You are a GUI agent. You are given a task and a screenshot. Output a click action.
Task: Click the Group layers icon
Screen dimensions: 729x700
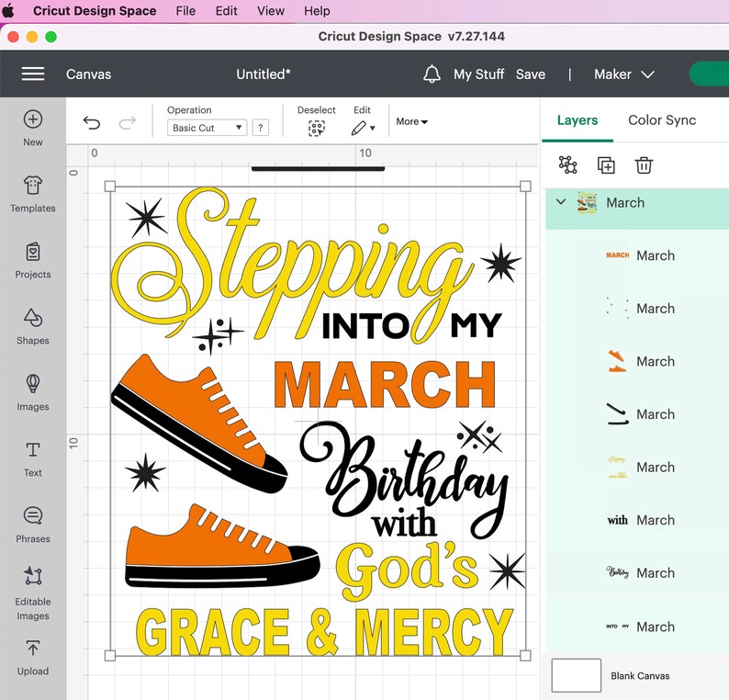567,164
